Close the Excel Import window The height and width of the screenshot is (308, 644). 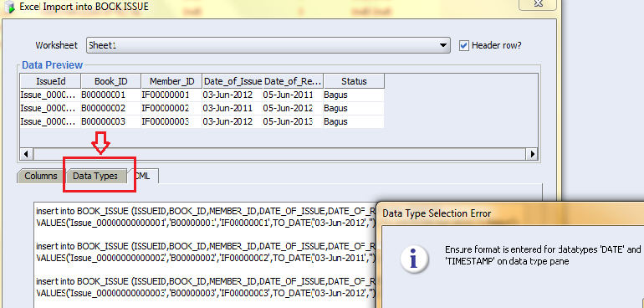click(538, 3)
